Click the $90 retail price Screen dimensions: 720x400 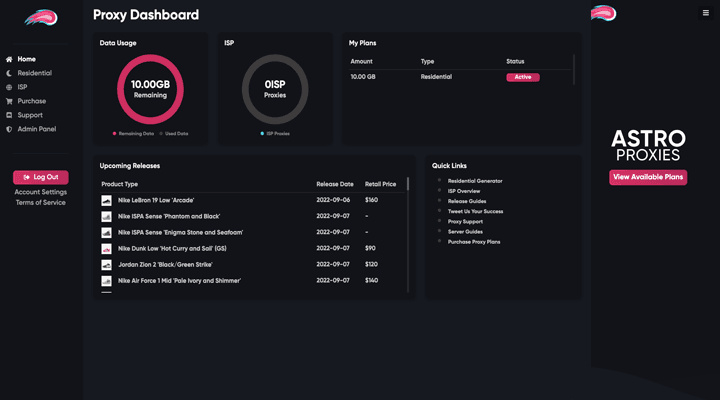coord(370,248)
